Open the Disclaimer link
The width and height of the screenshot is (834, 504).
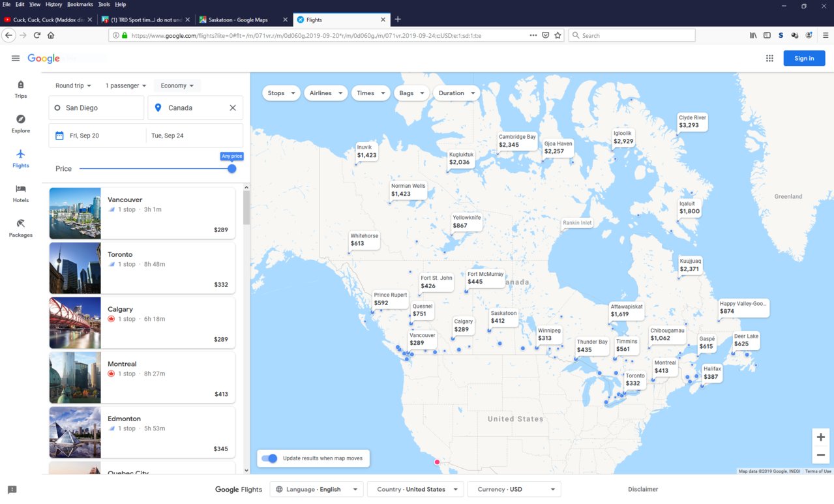643,489
